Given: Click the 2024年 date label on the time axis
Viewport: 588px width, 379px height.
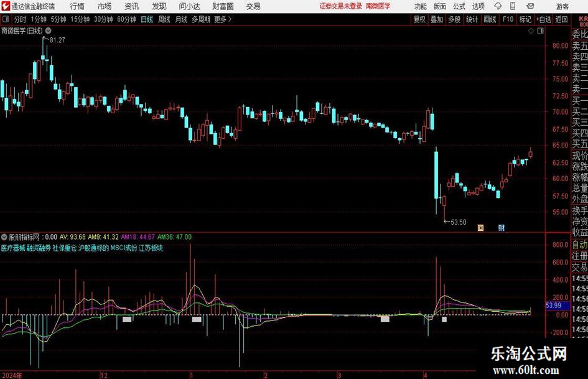Looking at the screenshot, I should pyautogui.click(x=12, y=375).
